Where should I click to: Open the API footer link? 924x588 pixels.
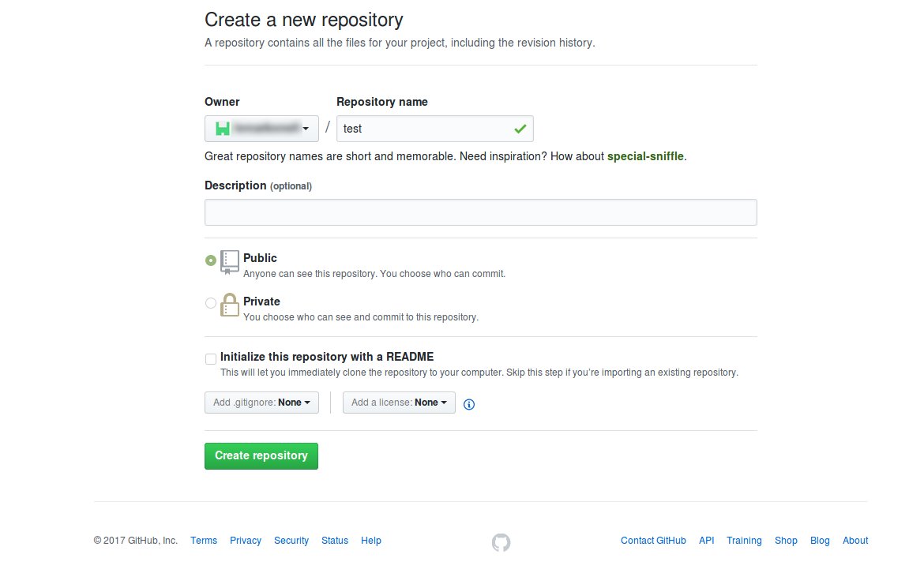coord(707,541)
